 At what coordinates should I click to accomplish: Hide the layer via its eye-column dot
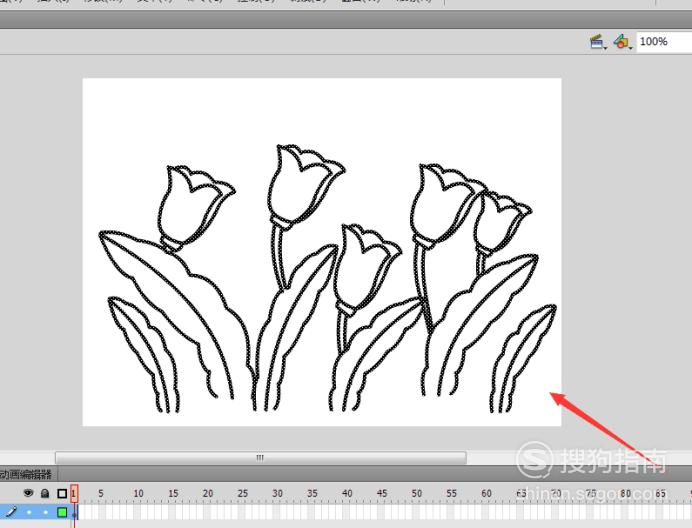[x=29, y=512]
